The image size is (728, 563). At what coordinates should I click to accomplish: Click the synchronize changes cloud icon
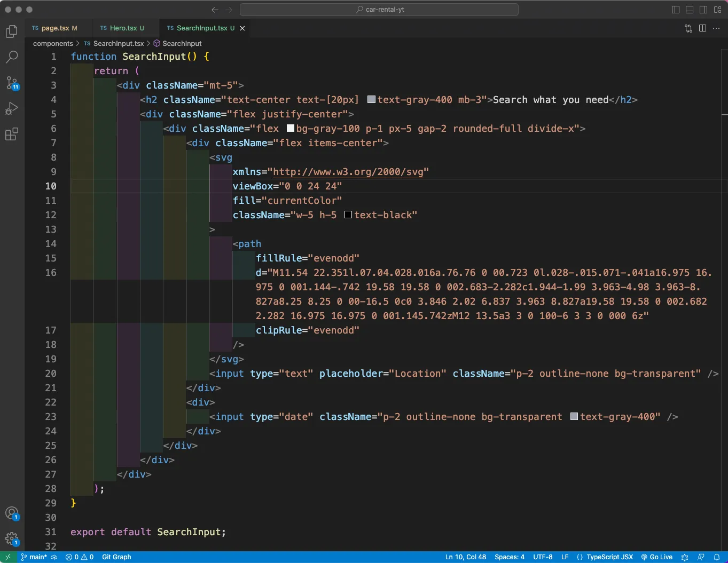[54, 557]
